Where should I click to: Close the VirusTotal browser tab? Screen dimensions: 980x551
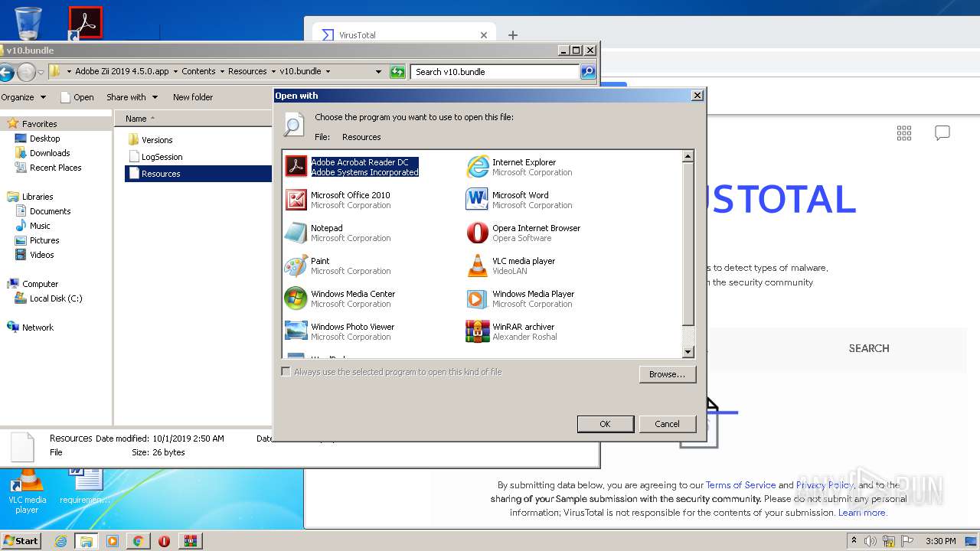tap(484, 35)
